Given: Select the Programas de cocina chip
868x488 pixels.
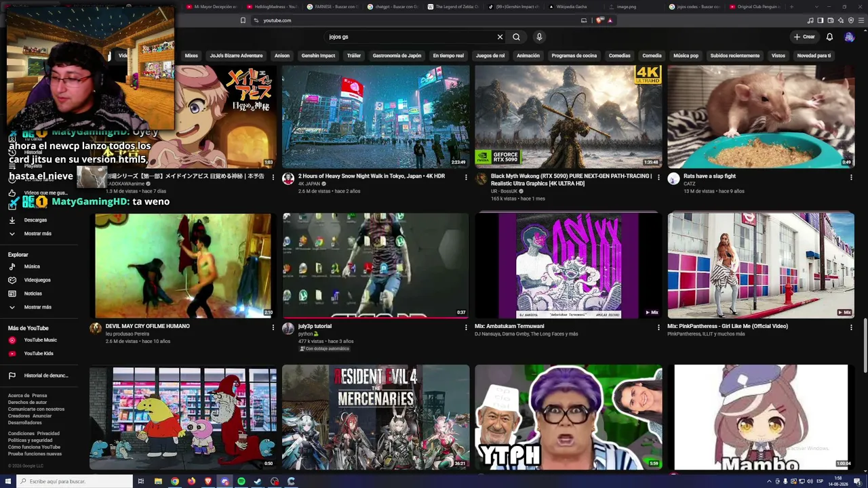Looking at the screenshot, I should click(574, 56).
